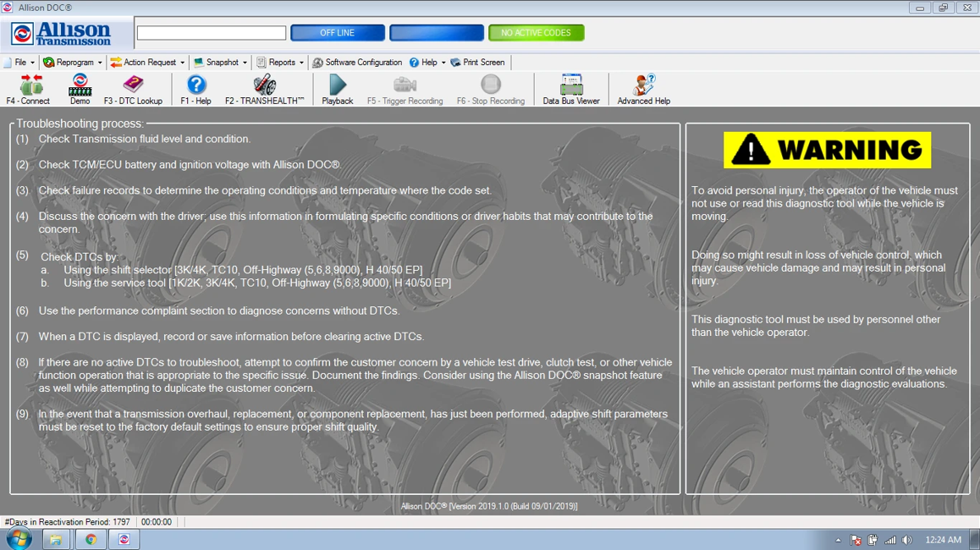
Task: Open Software Configuration
Action: tap(357, 63)
